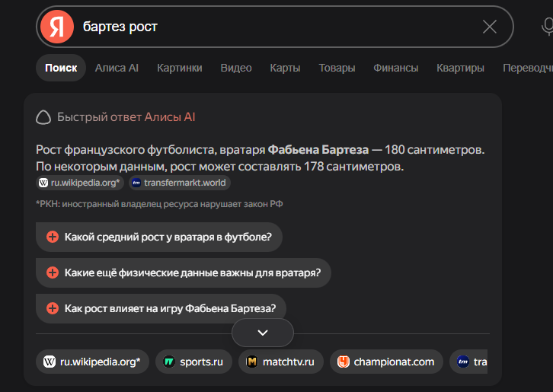Open championat.com source chip

pyautogui.click(x=386, y=362)
